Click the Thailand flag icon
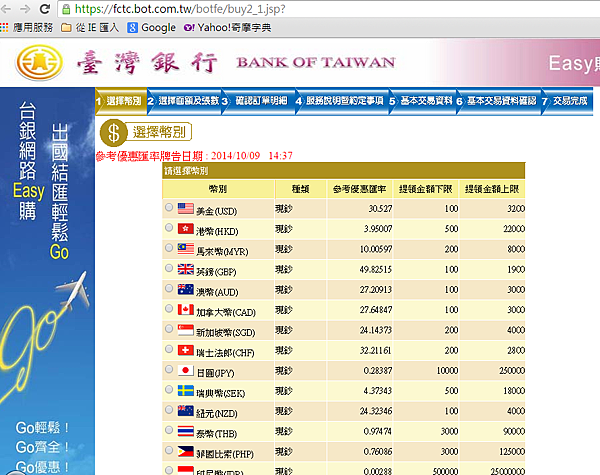The height and width of the screenshot is (475, 600). coord(186,431)
